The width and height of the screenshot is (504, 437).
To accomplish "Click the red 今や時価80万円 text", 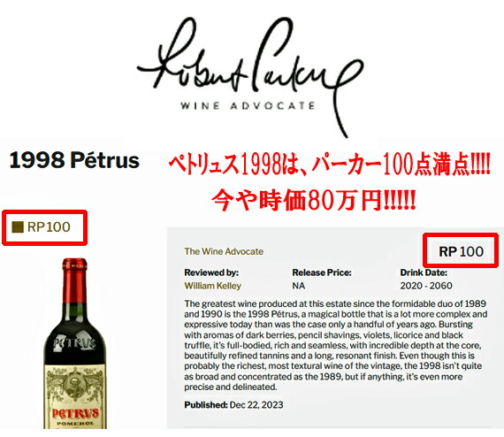I will (314, 200).
